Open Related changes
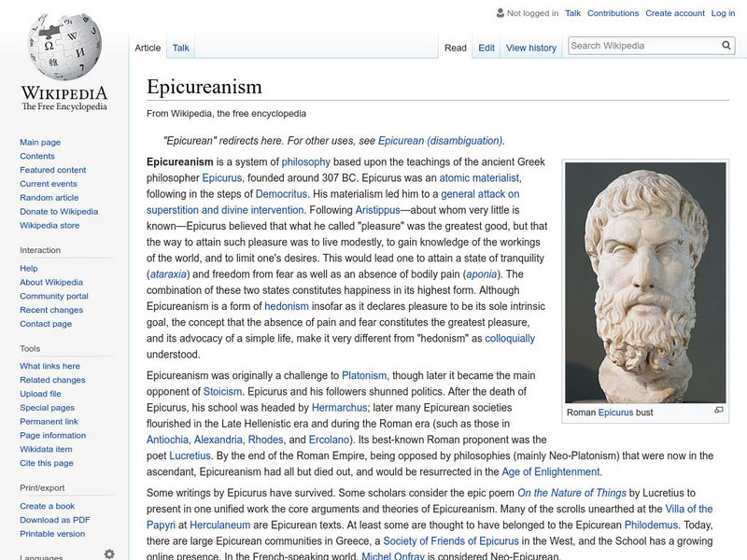Screen dimensions: 747x560 tap(52, 380)
